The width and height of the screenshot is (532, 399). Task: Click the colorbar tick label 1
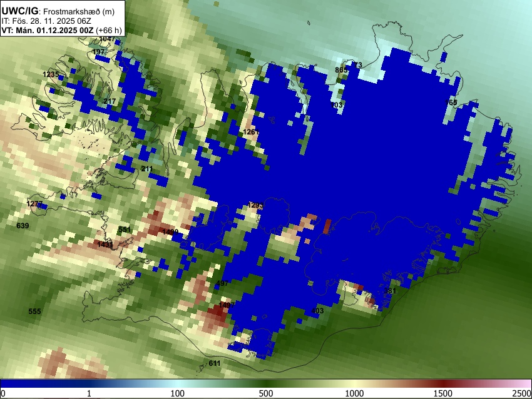[89, 393]
